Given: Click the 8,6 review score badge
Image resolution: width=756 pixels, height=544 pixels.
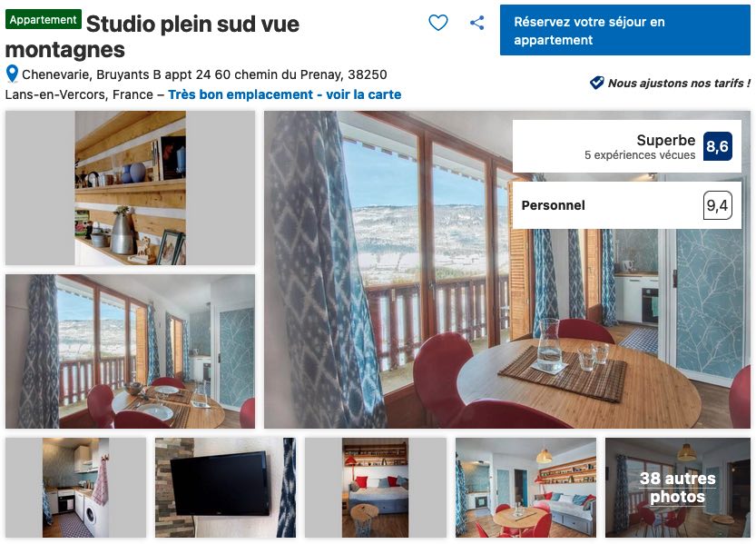Looking at the screenshot, I should click(x=717, y=146).
